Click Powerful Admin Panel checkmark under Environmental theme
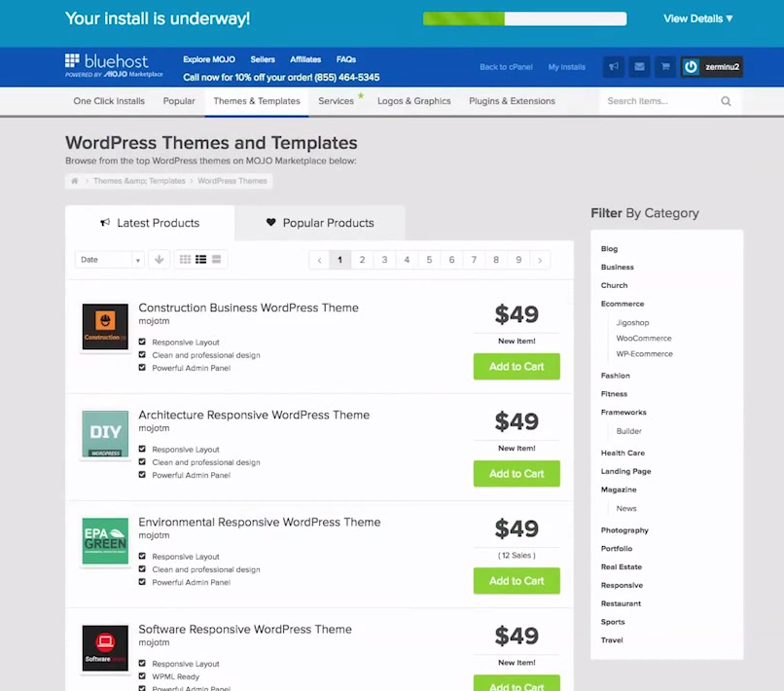 pos(142,581)
